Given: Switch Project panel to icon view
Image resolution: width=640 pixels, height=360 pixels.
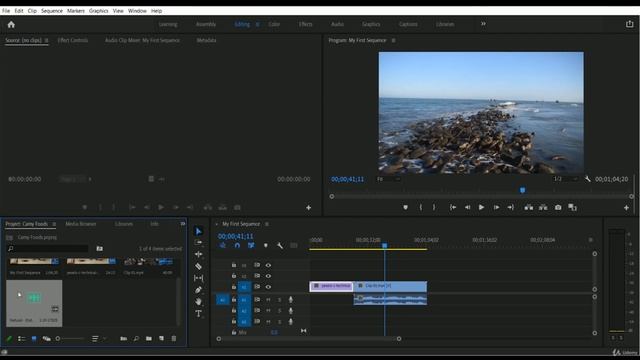Looking at the screenshot, I should tap(34, 338).
